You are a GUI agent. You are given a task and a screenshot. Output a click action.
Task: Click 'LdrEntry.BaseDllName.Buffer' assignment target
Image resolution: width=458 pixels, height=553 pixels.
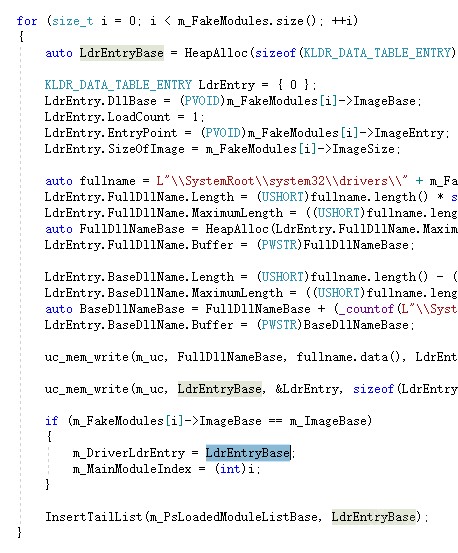click(x=139, y=325)
